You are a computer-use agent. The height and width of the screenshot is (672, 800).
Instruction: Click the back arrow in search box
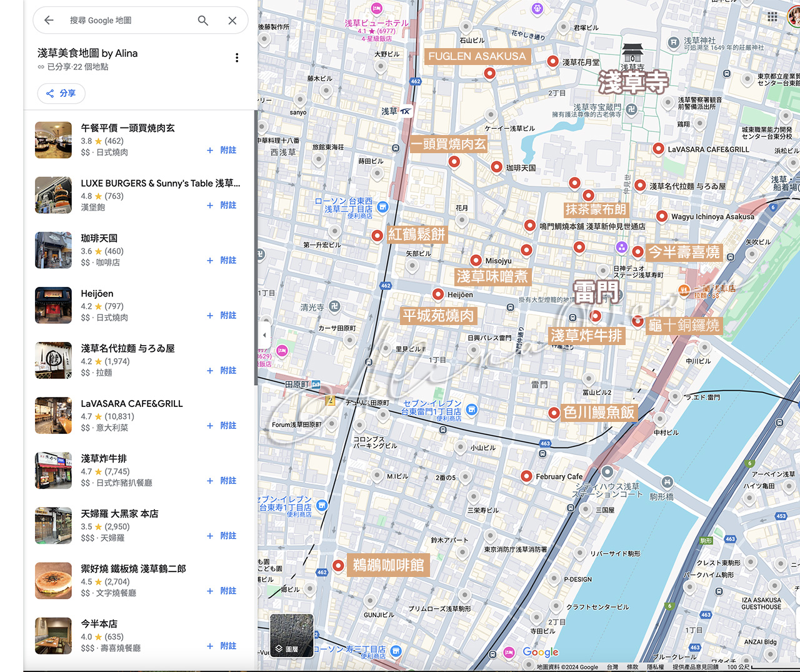click(49, 21)
